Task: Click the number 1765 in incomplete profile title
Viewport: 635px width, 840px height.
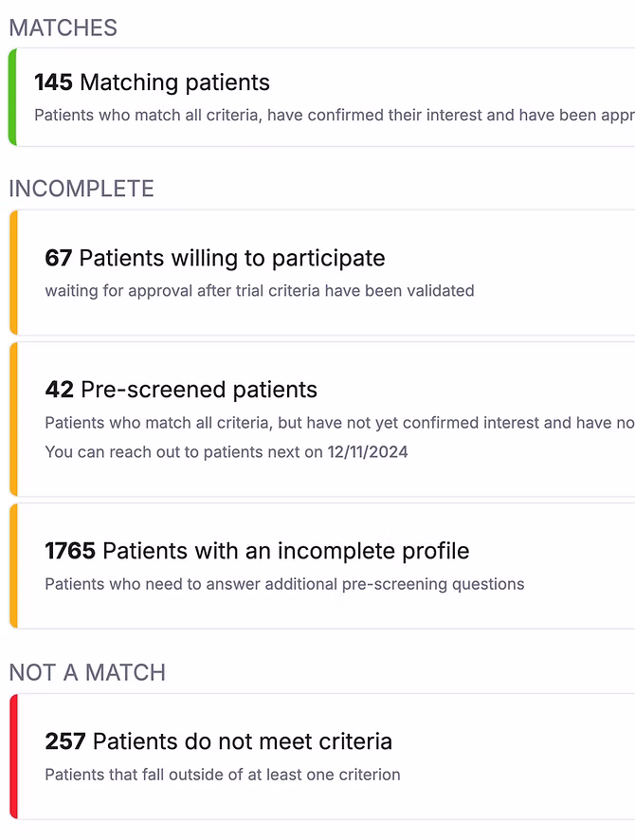Action: (x=70, y=551)
